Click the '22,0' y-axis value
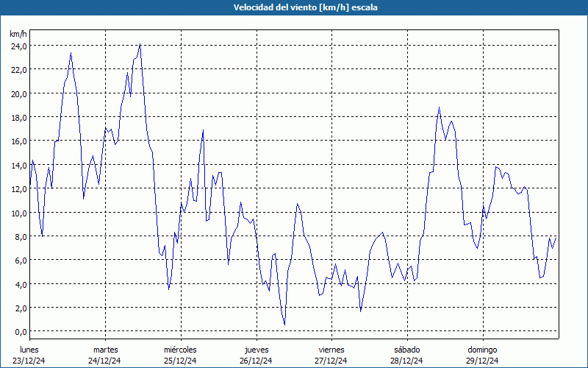This screenshot has width=588, height=368. coord(19,70)
